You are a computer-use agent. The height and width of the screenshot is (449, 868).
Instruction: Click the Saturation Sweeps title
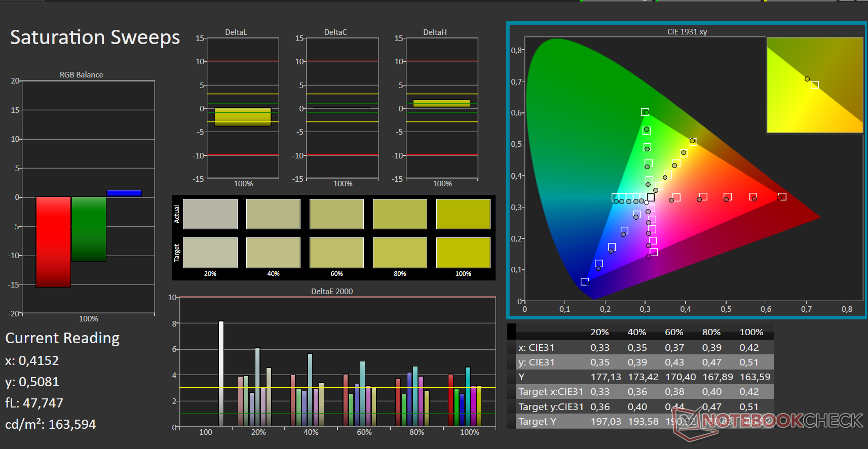point(95,37)
